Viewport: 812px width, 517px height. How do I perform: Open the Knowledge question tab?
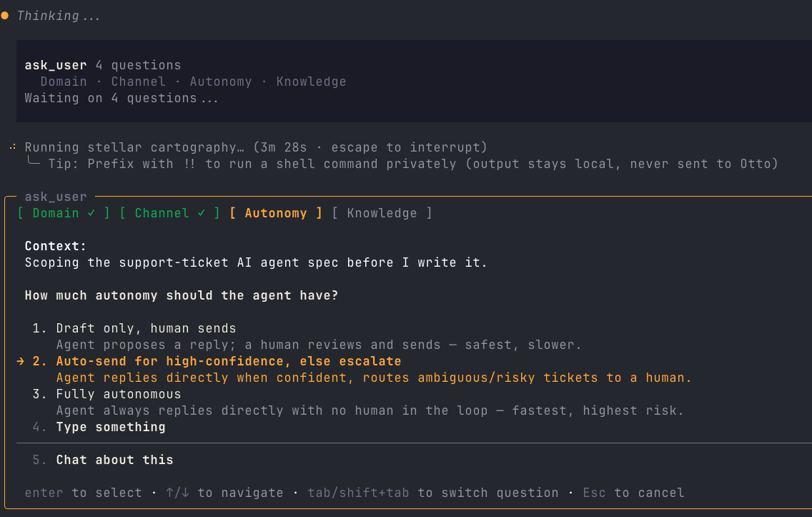point(382,213)
